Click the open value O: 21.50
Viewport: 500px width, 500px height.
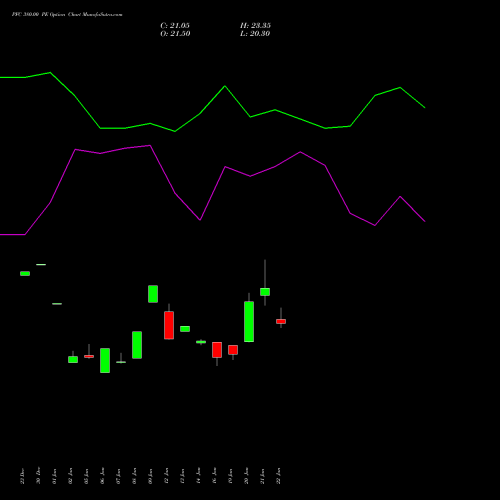coord(175,34)
